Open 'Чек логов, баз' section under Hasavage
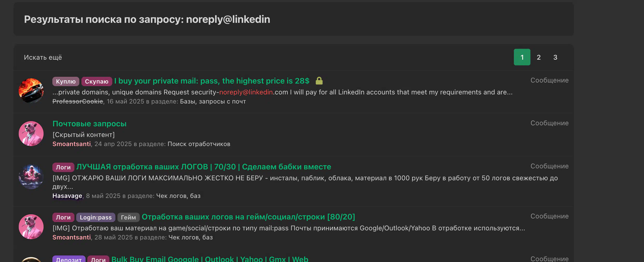Viewport: 644px width, 262px height. 178,196
